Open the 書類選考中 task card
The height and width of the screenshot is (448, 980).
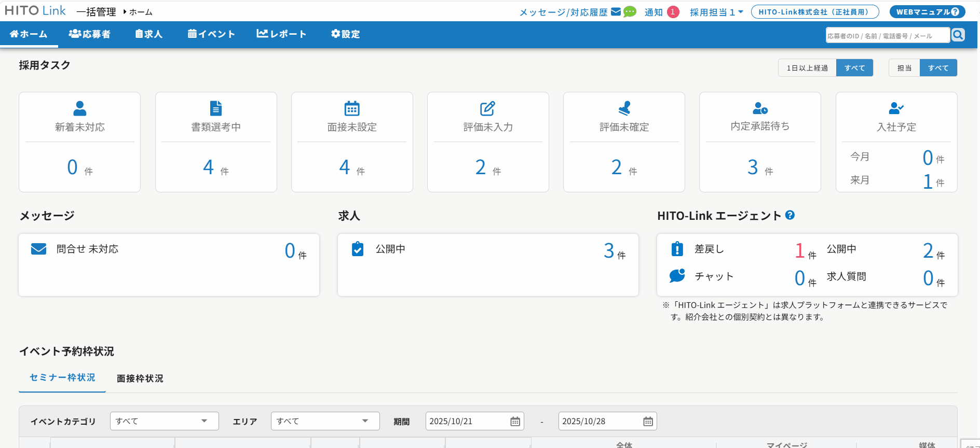coord(216,142)
